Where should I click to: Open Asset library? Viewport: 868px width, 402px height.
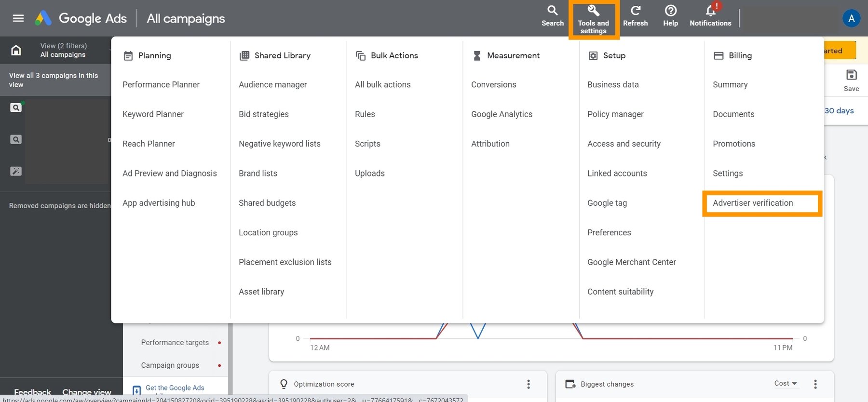pos(261,292)
